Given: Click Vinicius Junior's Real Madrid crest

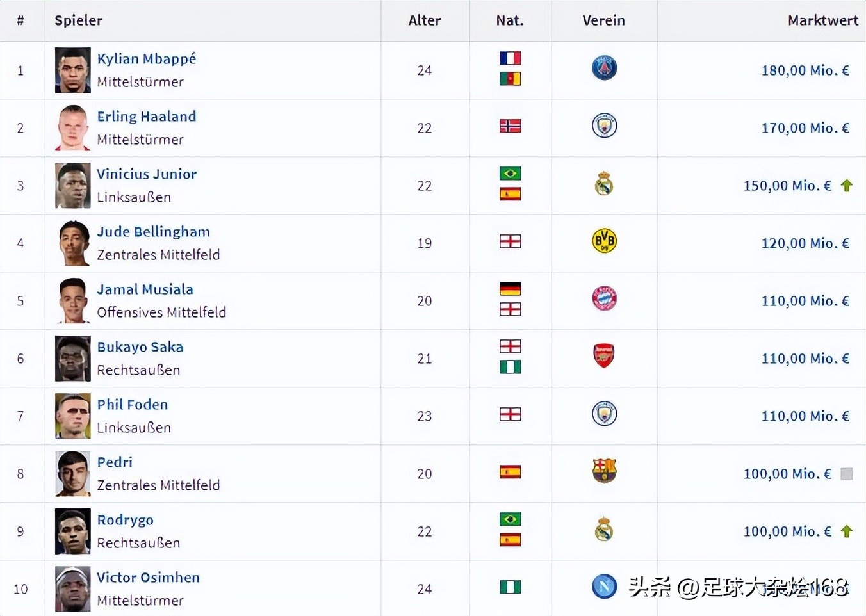Looking at the screenshot, I should coord(604,184).
